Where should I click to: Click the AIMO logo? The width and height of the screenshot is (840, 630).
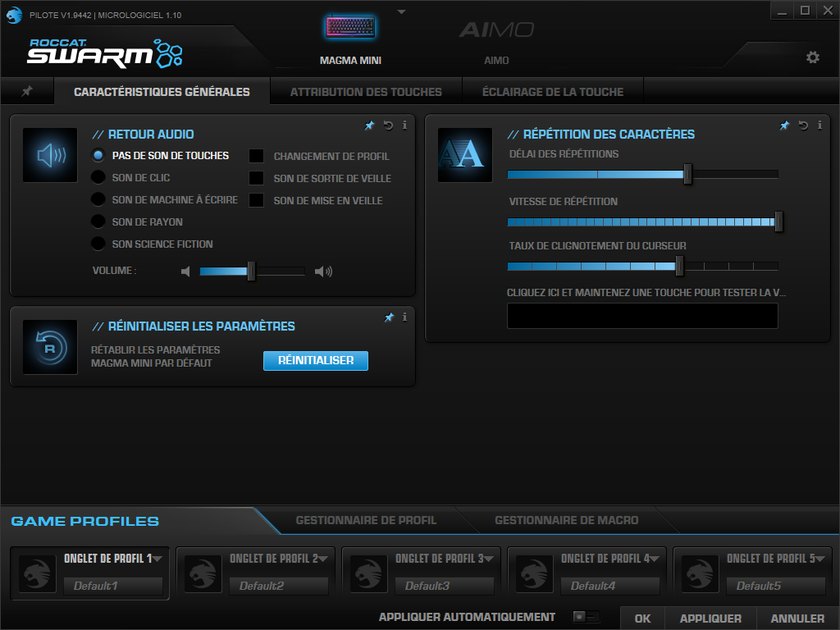click(496, 30)
